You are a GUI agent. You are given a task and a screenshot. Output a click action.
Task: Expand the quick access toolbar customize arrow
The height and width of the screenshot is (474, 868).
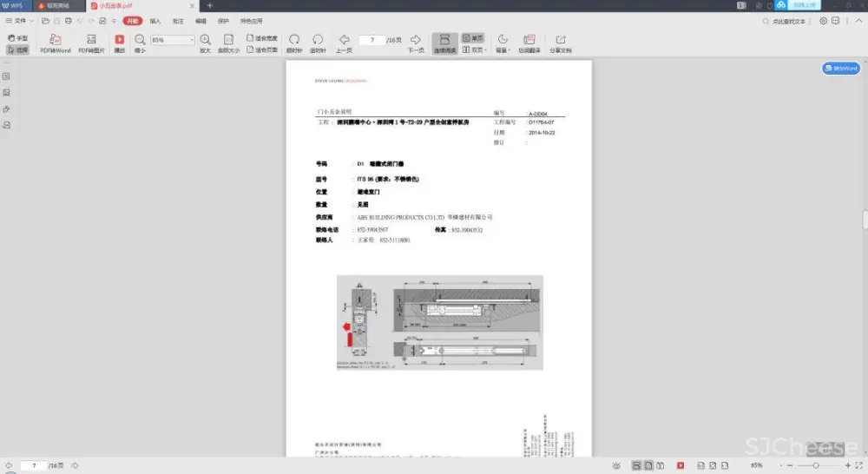pos(114,21)
